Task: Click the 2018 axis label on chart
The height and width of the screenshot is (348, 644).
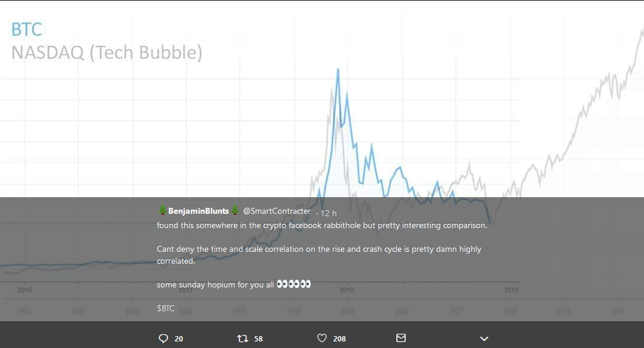Action: (347, 290)
